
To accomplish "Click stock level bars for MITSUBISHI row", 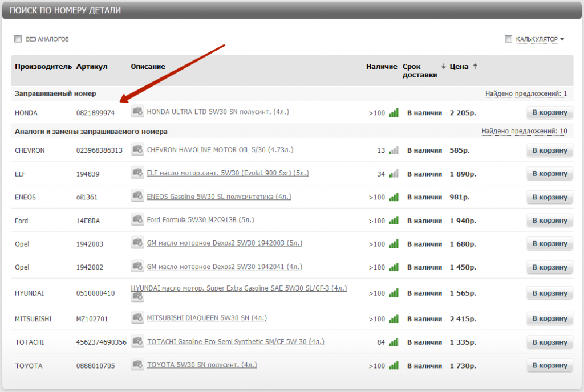I will [394, 318].
